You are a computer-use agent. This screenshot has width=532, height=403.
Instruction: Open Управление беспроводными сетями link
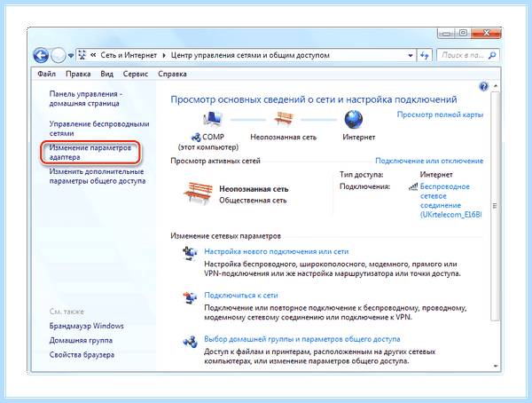coord(99,129)
